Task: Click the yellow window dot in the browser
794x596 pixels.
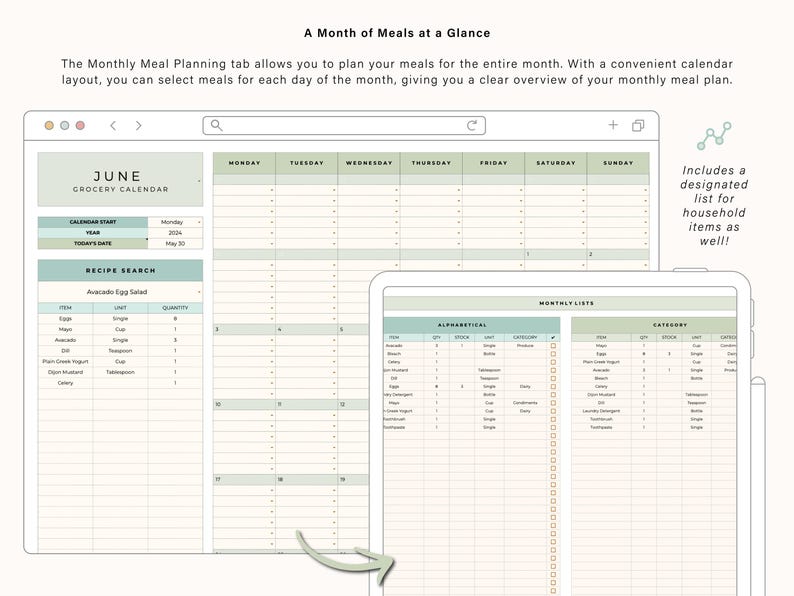Action: tap(49, 126)
